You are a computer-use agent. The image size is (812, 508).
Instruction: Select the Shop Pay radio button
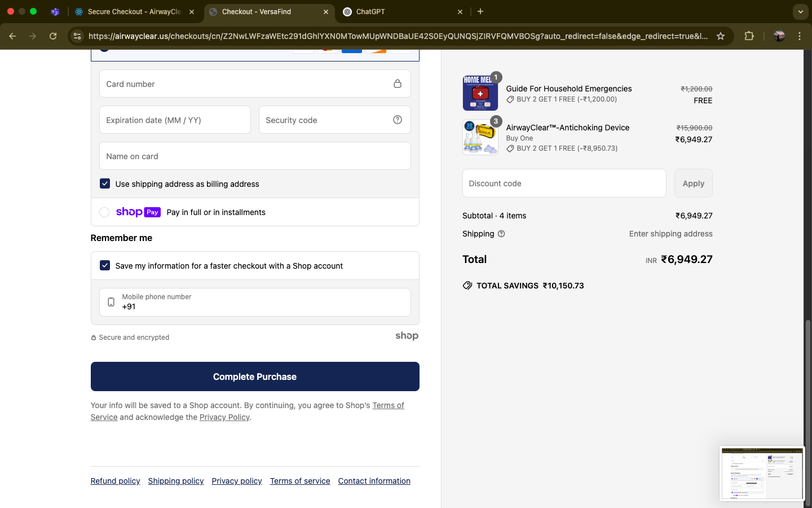tap(104, 212)
